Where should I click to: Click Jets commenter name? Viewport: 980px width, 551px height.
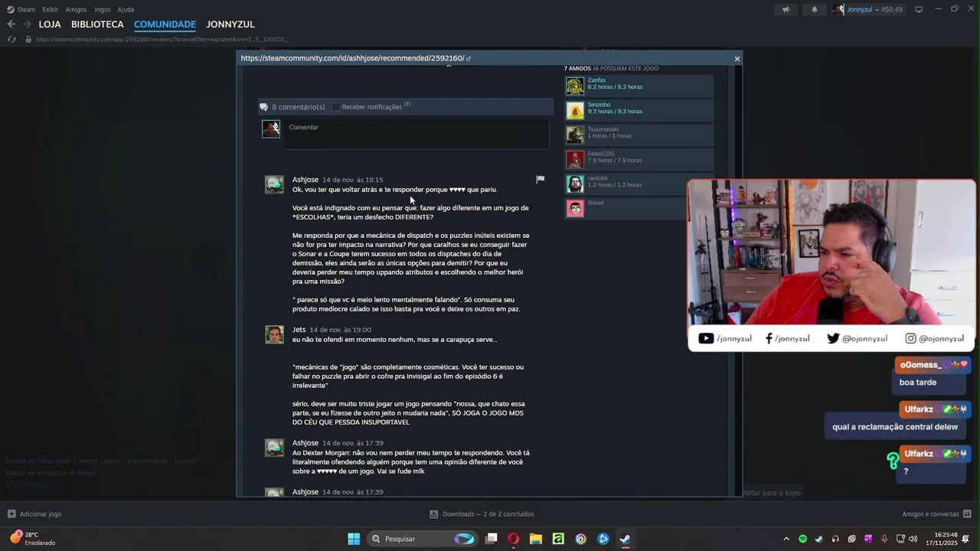coord(299,330)
